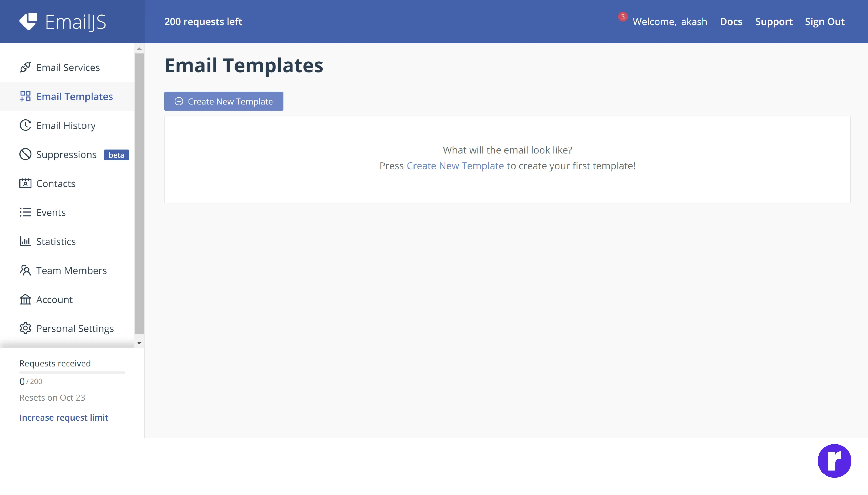Click the Email Templates grid icon

(x=25, y=96)
